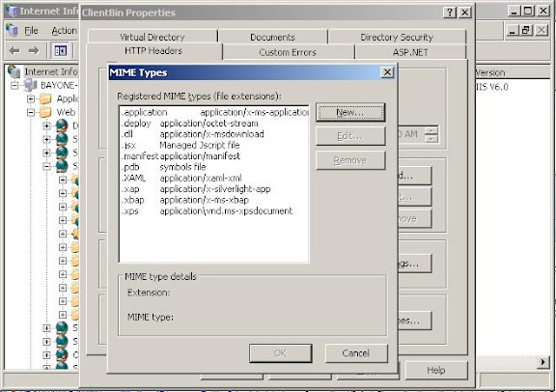Select the .xps vnd.ms-xpsdocument row
The width and height of the screenshot is (556, 392).
click(214, 211)
